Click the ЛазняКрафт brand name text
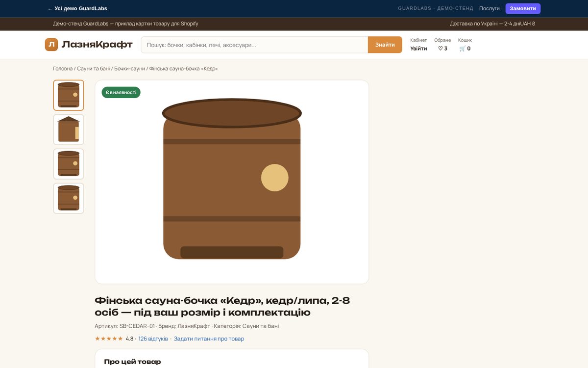 click(x=97, y=45)
